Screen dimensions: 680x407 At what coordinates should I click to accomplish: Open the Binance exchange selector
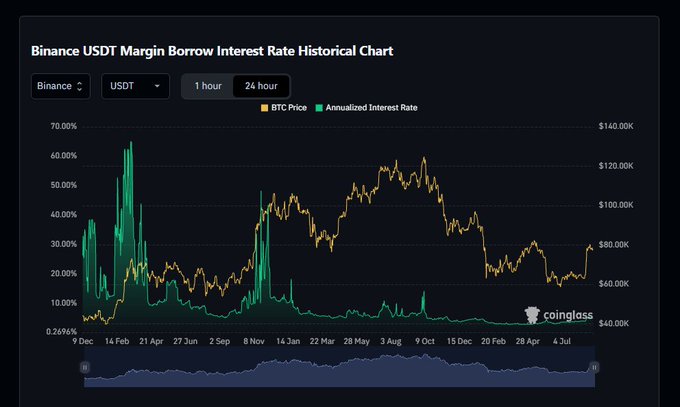pyautogui.click(x=61, y=86)
